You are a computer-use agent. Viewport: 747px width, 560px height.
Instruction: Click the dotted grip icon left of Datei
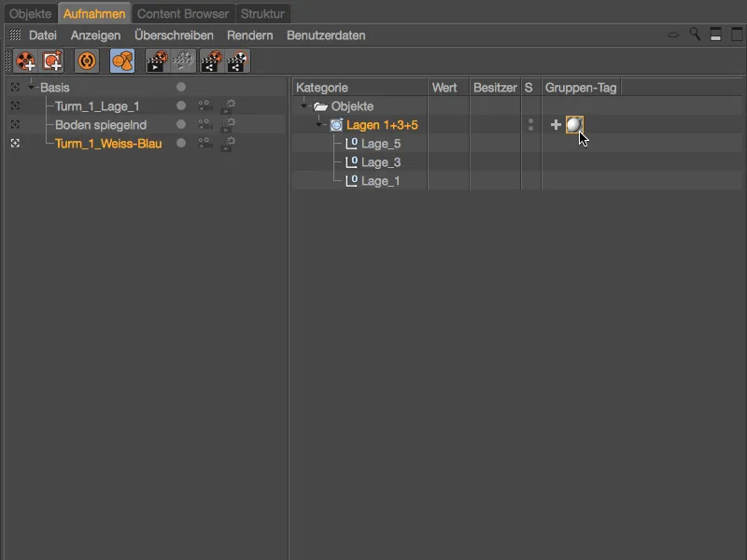click(15, 35)
